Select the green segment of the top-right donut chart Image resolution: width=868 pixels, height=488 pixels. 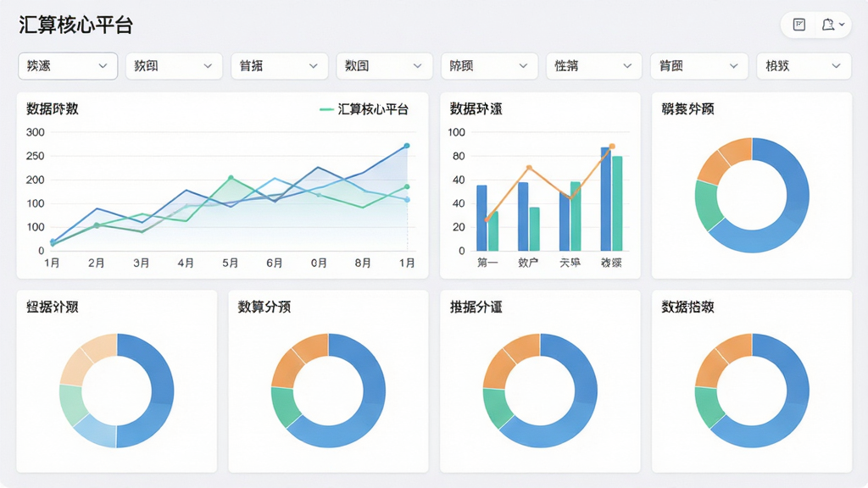pos(709,204)
